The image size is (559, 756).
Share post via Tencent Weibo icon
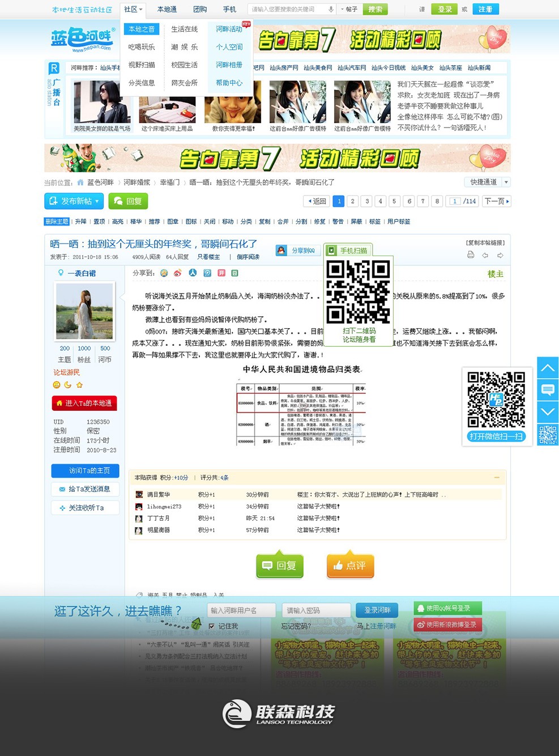tap(207, 273)
